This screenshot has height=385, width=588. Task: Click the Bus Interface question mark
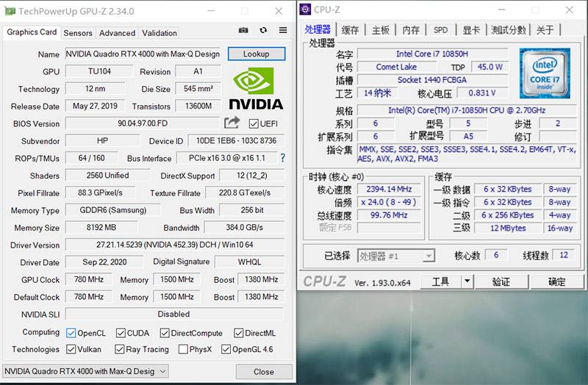(283, 158)
